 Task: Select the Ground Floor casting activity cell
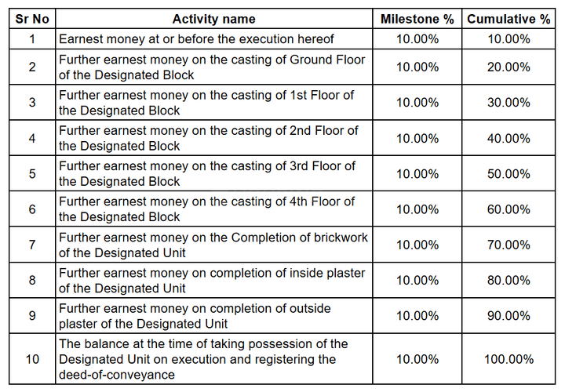coord(212,67)
